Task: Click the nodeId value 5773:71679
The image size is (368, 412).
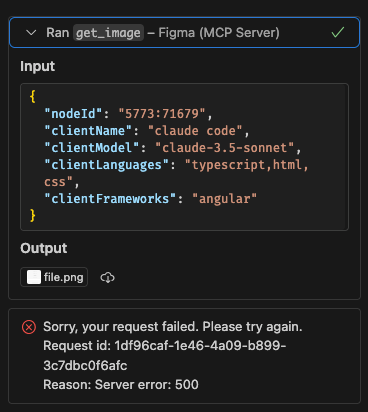Action: (x=162, y=114)
